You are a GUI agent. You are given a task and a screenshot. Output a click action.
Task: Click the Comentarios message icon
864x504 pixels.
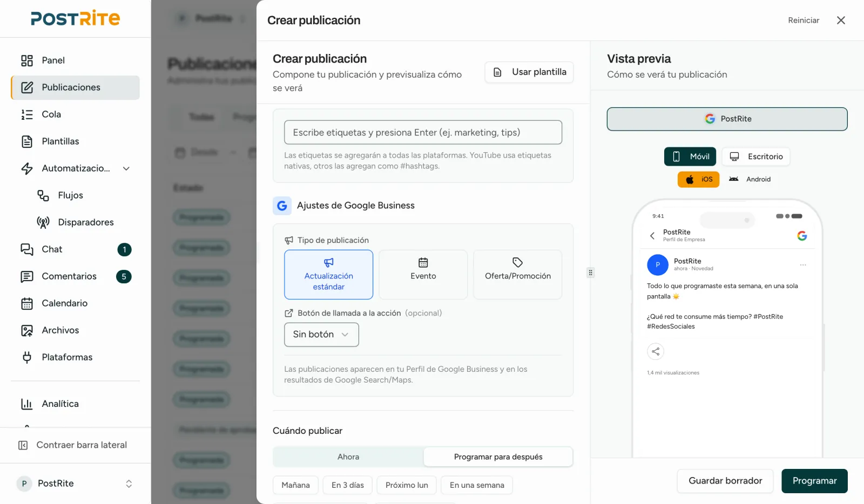coord(27,276)
